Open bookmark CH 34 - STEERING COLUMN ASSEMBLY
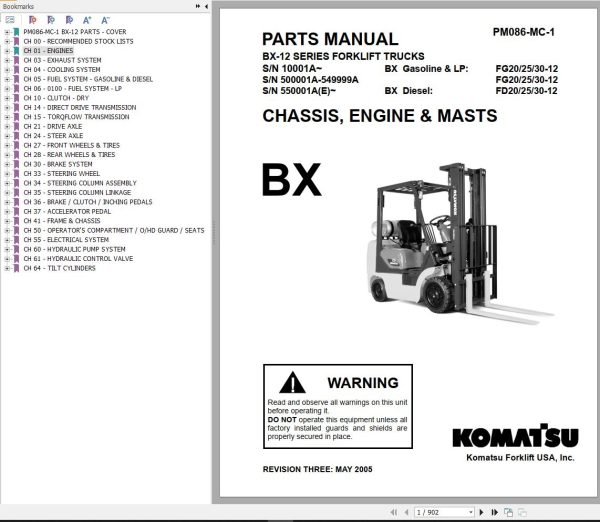The height and width of the screenshot is (522, 600). 80,183
